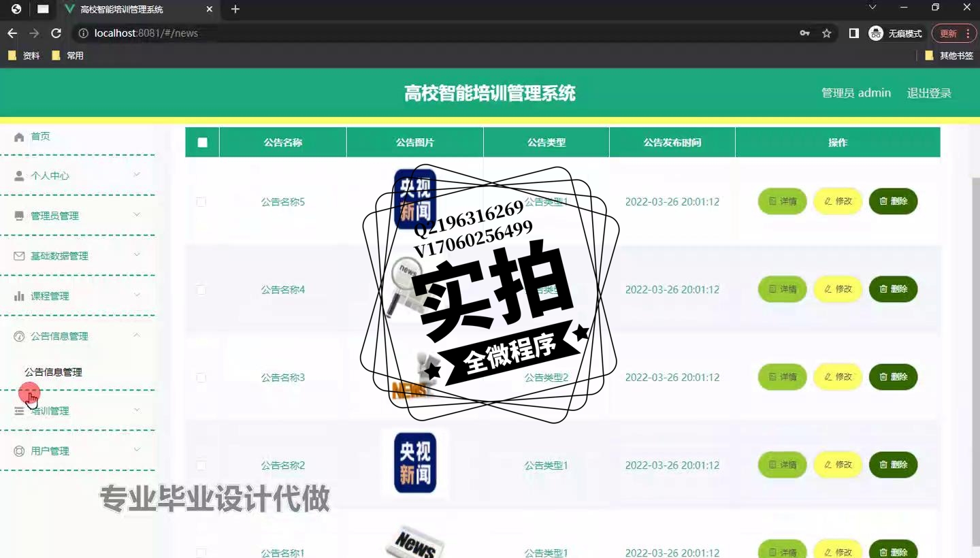Click 修改 button for 公告名称2
Image resolution: width=980 pixels, height=558 pixels.
[x=838, y=465]
